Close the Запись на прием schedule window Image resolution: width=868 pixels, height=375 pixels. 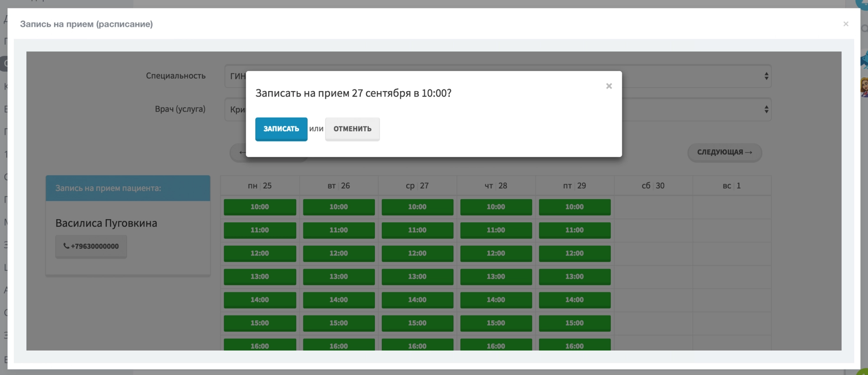pos(845,24)
